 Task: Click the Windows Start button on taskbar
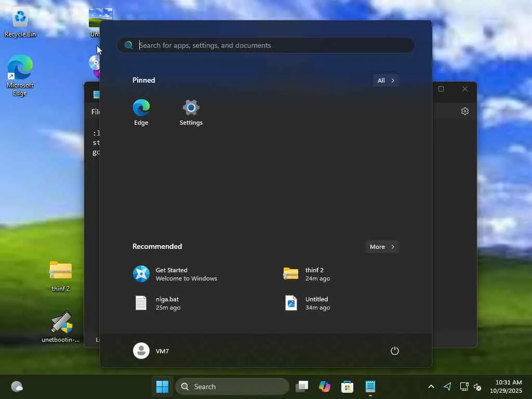click(x=162, y=387)
